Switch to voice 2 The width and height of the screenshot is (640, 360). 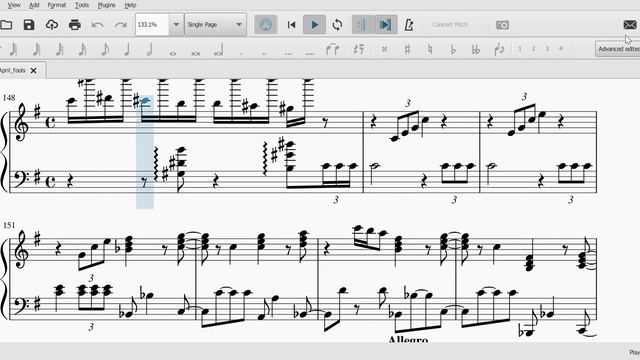click(x=533, y=49)
